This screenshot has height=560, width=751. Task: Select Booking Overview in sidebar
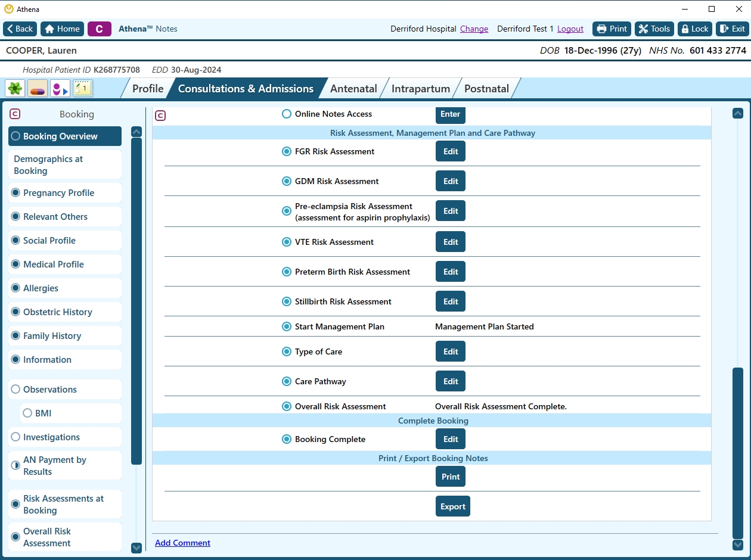pos(65,136)
